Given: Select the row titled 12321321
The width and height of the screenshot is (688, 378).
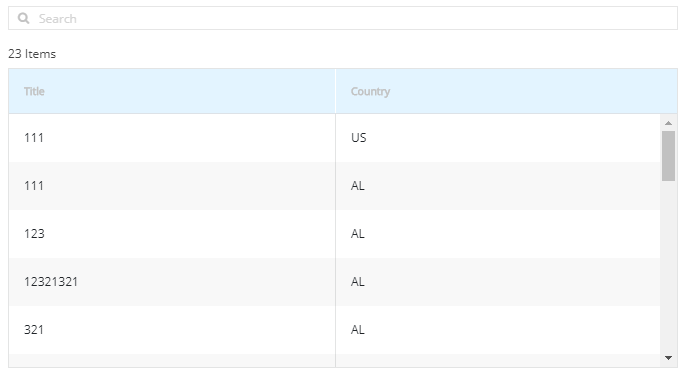Looking at the screenshot, I should click(x=334, y=282).
